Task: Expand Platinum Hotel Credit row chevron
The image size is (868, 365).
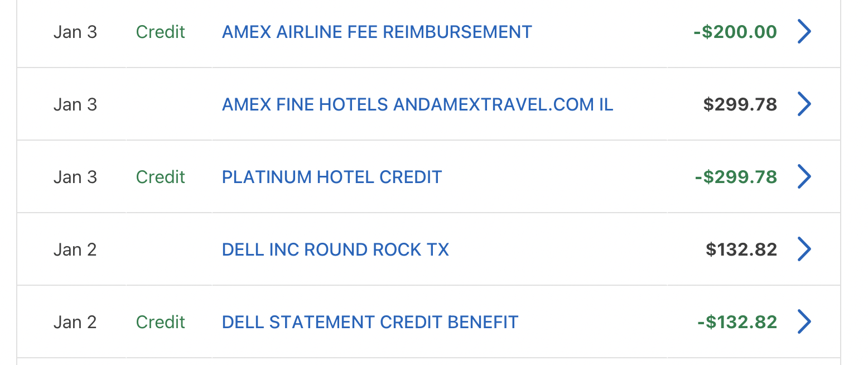Action: 804,177
